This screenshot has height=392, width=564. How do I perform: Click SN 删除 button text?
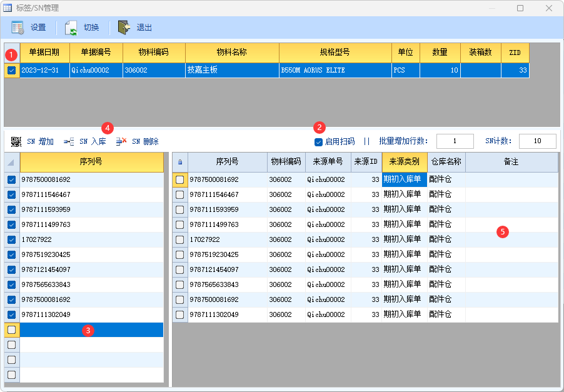(x=145, y=142)
